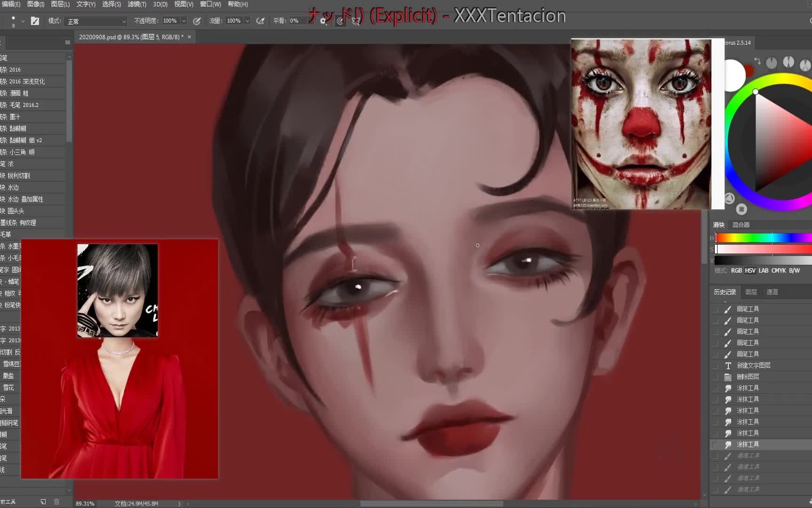Select the 滑块 tab in Coolorus
Image resolution: width=812 pixels, height=508 pixels.
point(719,225)
